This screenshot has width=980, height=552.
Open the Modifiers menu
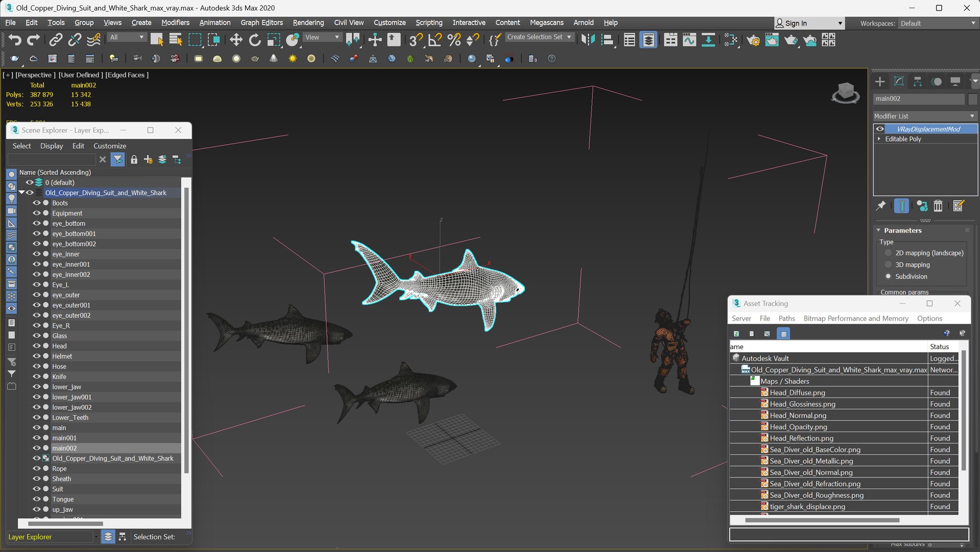(x=175, y=22)
